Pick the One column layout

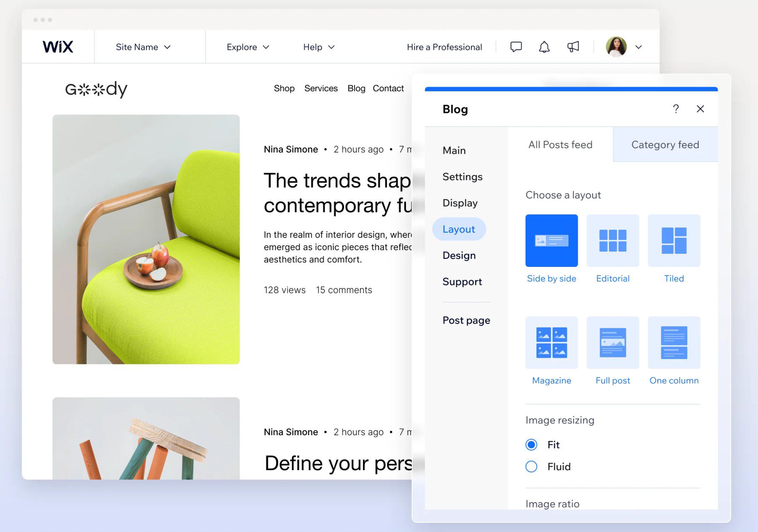[674, 342]
